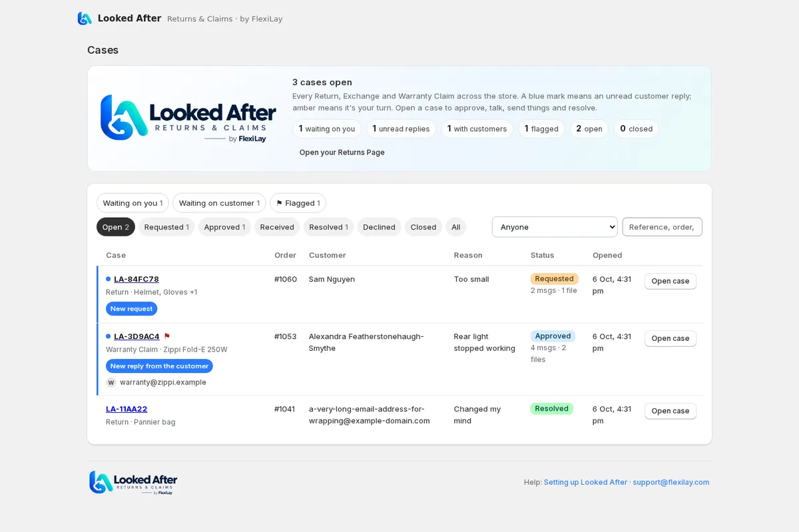This screenshot has height=532, width=799.
Task: Open case link LA-84FC78
Action: point(136,279)
